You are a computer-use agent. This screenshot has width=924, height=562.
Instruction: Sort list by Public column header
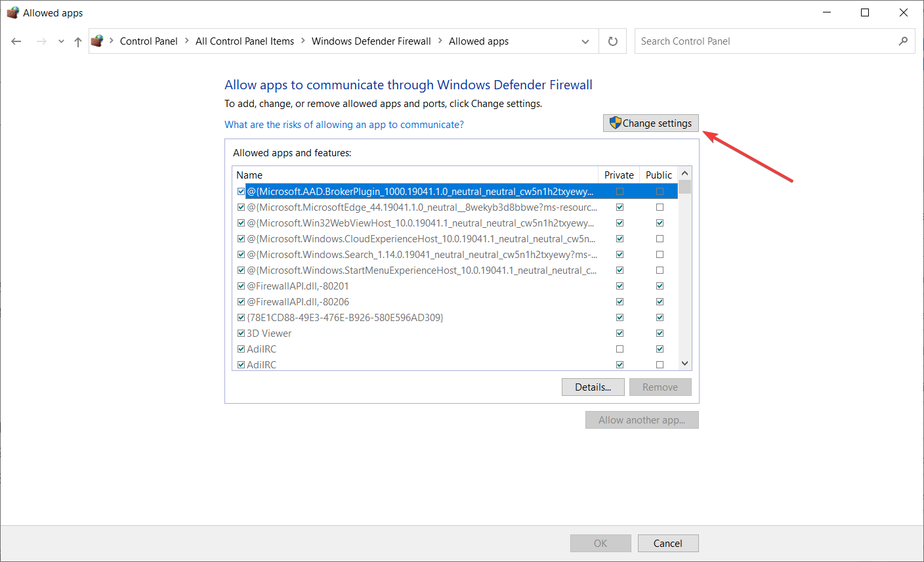(658, 175)
